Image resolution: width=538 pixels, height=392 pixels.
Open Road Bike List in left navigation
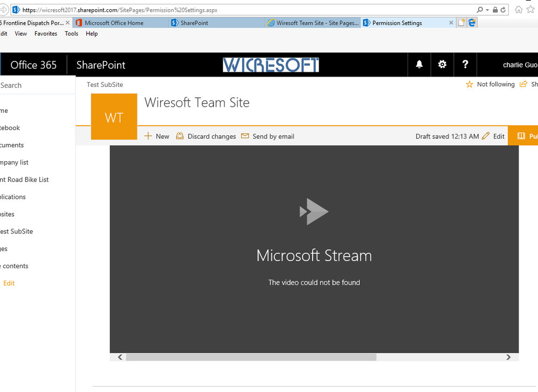tap(24, 180)
